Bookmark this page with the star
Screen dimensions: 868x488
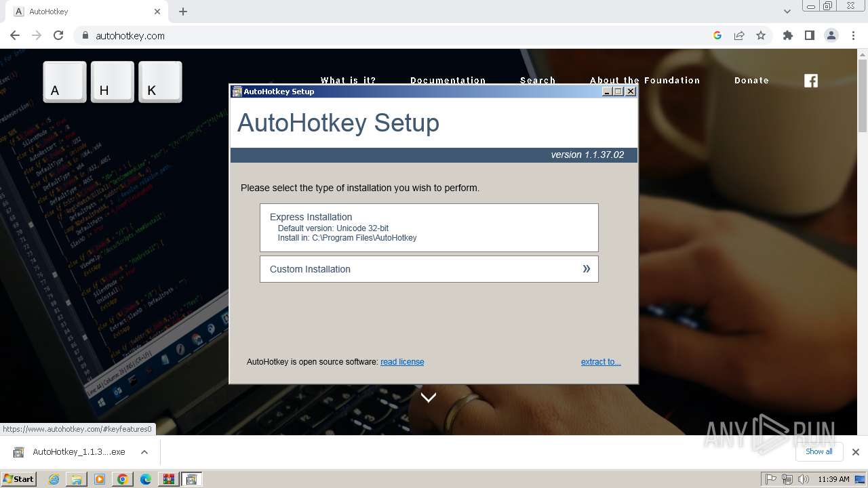click(761, 35)
